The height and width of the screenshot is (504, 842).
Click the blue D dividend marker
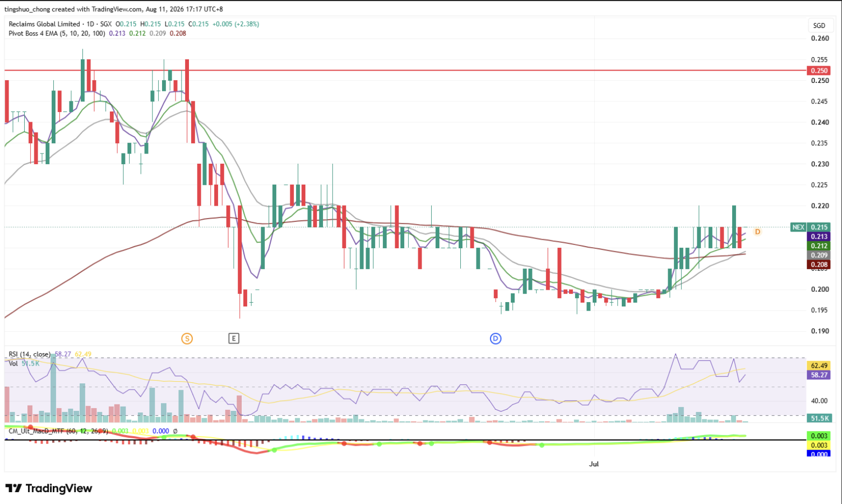495,338
